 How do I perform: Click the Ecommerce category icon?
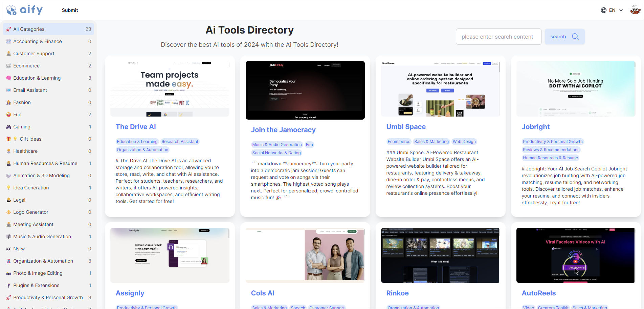(9, 66)
